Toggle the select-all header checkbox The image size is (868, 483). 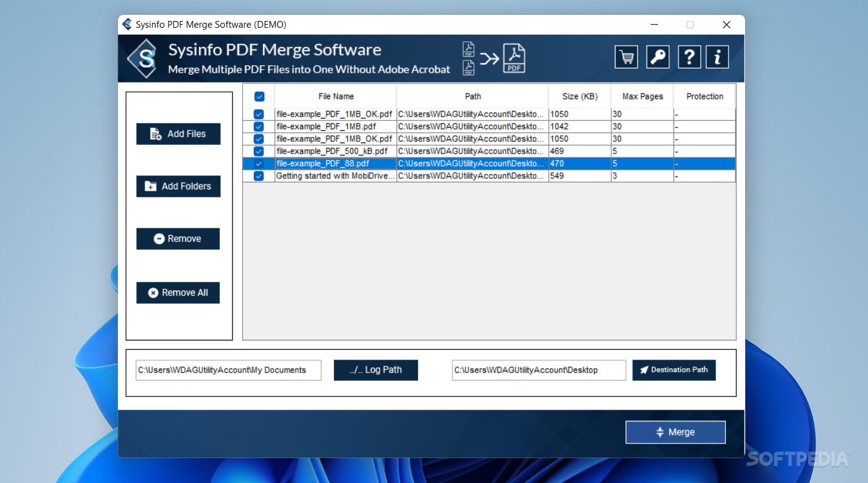tap(259, 96)
